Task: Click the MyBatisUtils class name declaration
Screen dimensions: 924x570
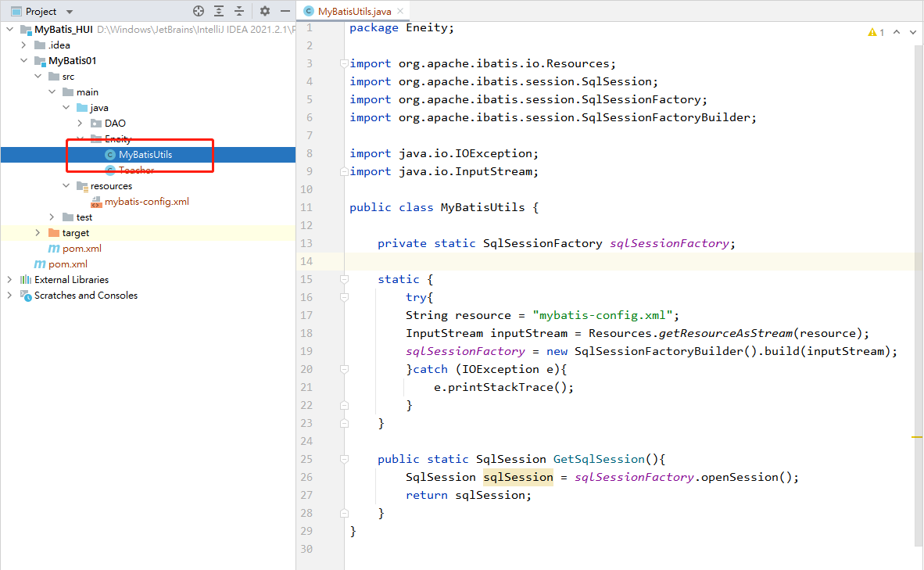Action: [x=482, y=207]
